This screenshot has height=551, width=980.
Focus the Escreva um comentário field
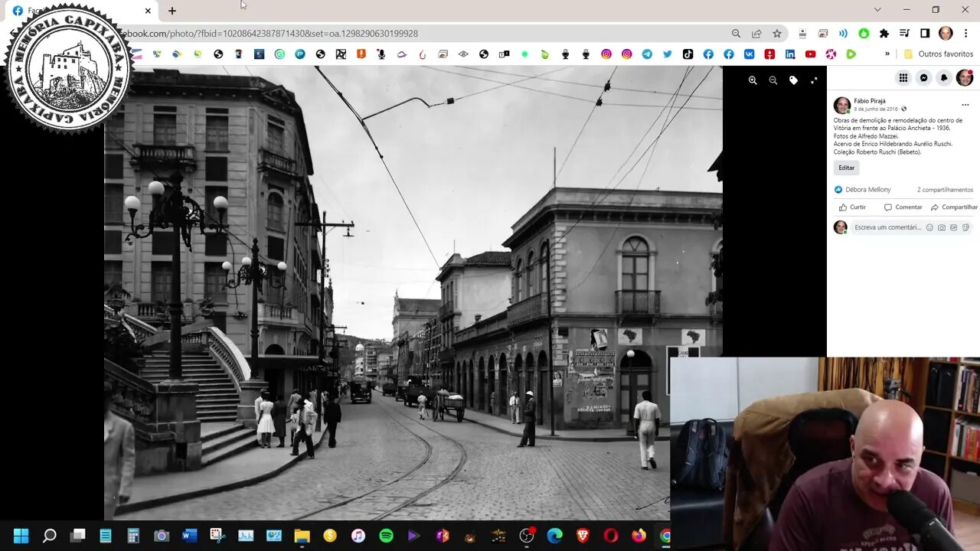coord(888,227)
